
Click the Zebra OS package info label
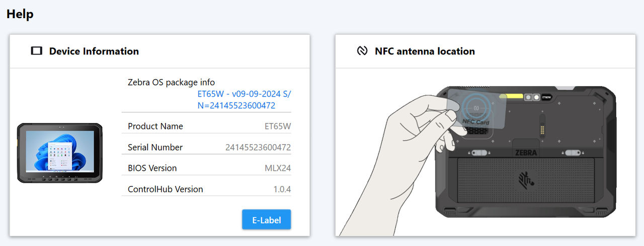click(172, 82)
